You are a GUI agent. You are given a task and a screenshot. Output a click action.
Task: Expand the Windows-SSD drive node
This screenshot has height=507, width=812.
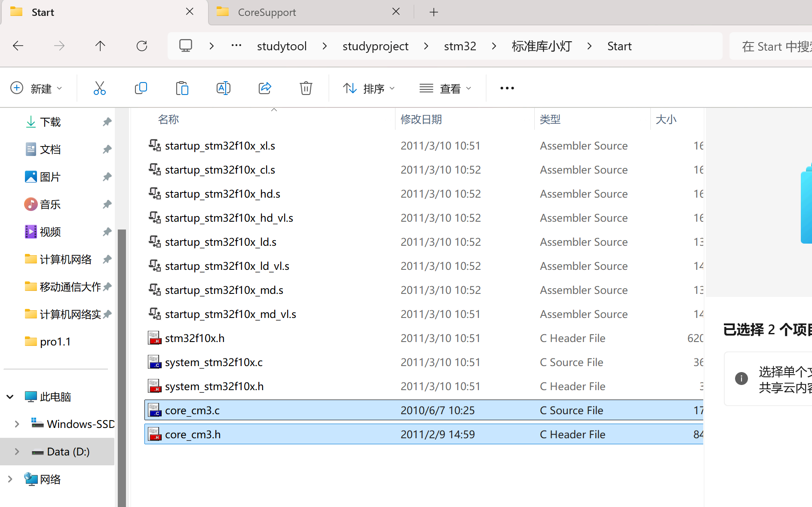(x=17, y=424)
